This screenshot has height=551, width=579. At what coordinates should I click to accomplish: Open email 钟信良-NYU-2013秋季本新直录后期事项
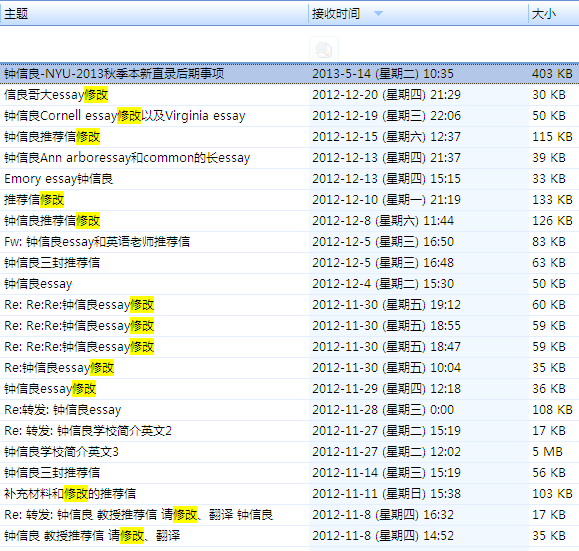point(290,73)
